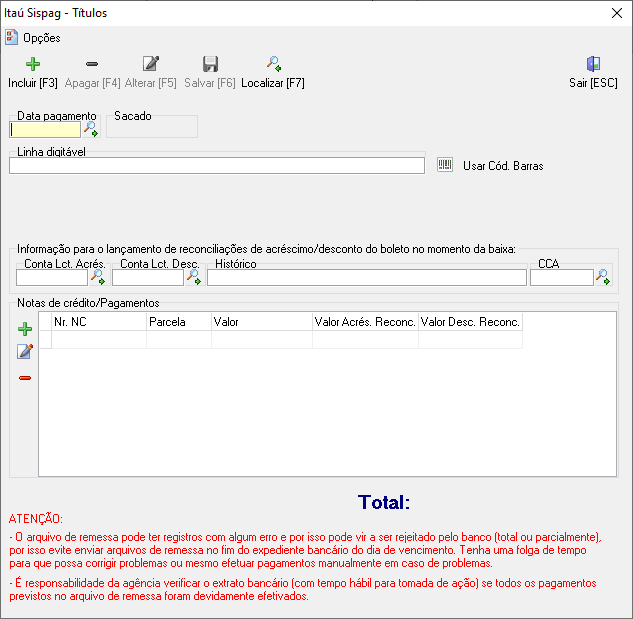Open Localizar [F7] search
Image resolution: width=633 pixels, height=619 pixels.
[x=273, y=83]
